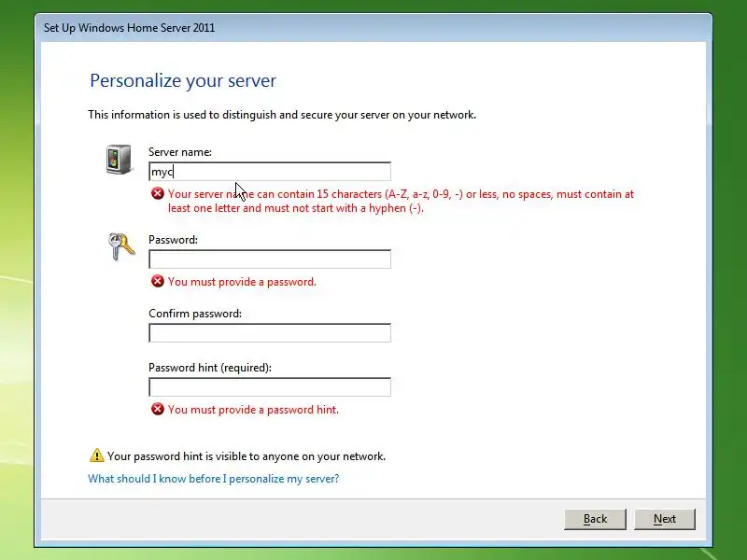Viewport: 747px width, 560px height.
Task: Click the red error icon for password hint
Action: click(158, 409)
